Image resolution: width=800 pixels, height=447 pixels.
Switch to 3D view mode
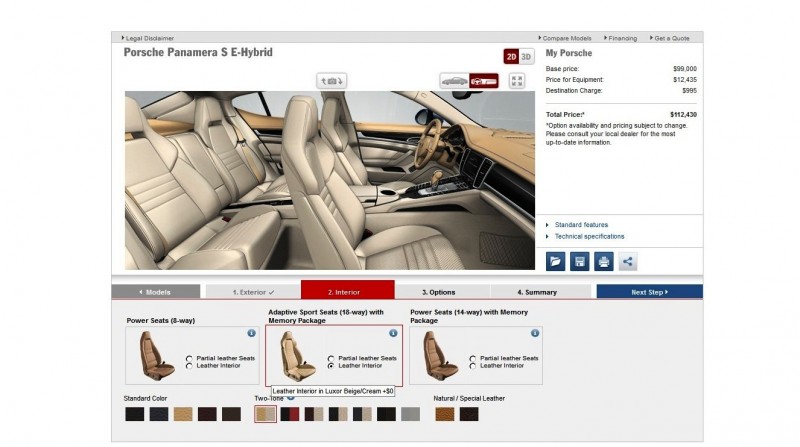[x=526, y=57]
